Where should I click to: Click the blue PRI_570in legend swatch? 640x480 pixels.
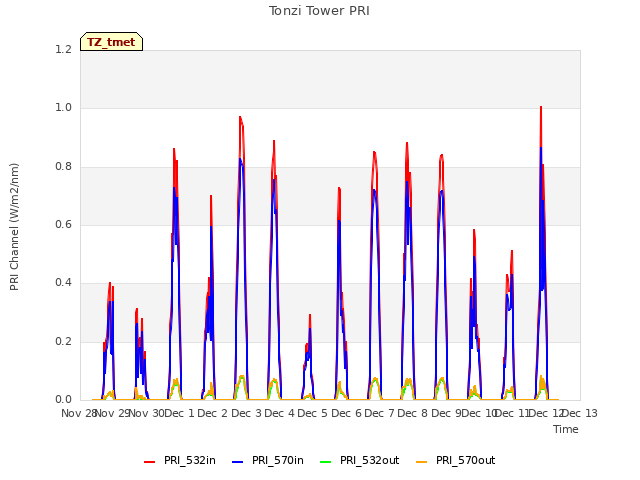[x=238, y=462]
